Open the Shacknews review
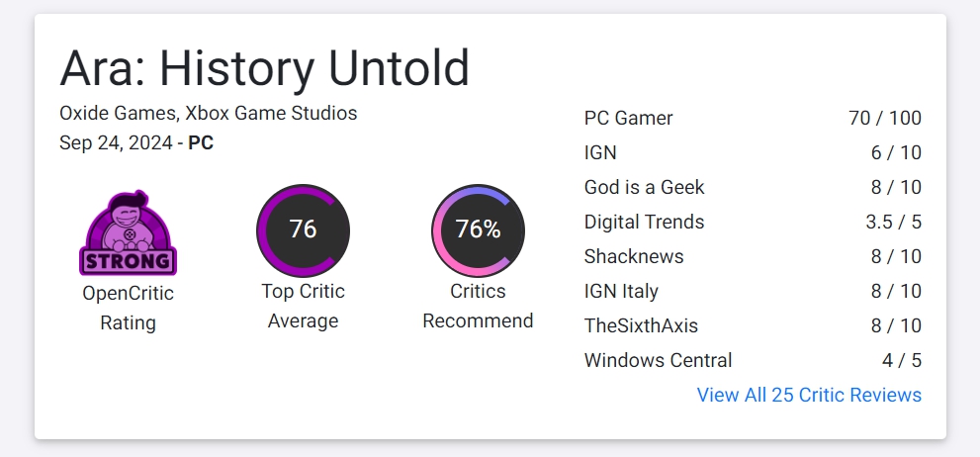The image size is (980, 457). click(753, 256)
